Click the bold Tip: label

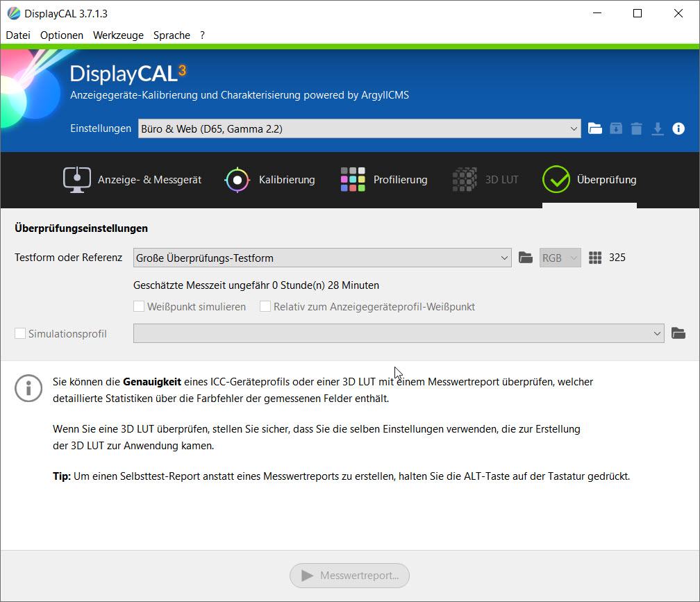pyautogui.click(x=62, y=476)
